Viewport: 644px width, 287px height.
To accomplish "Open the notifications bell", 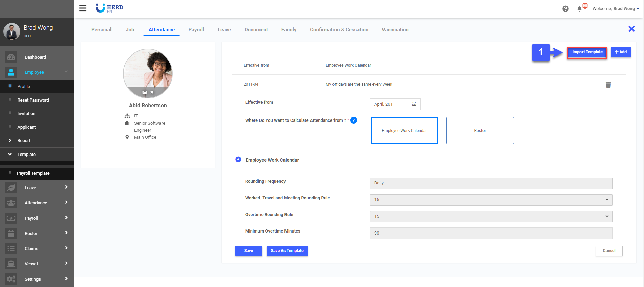I will (579, 9).
